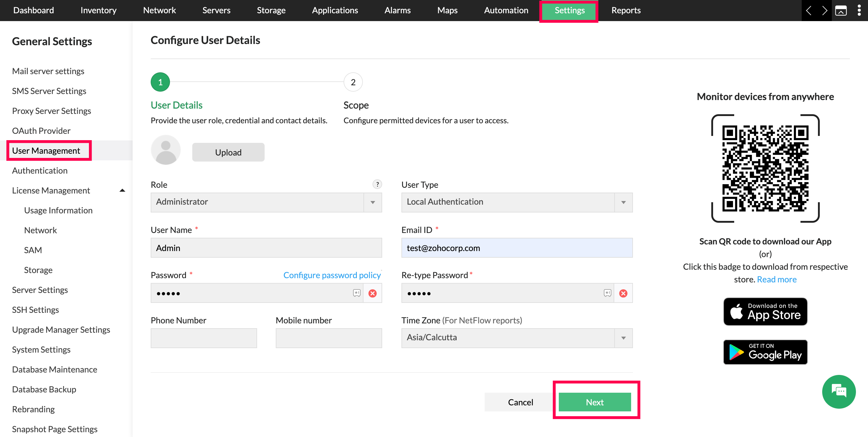Viewport: 868px width, 437px height.
Task: Focus the Phone Number field
Action: click(203, 338)
